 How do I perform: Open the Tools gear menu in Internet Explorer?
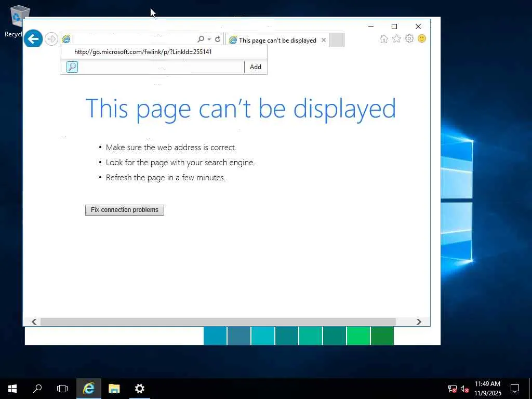[x=409, y=38]
